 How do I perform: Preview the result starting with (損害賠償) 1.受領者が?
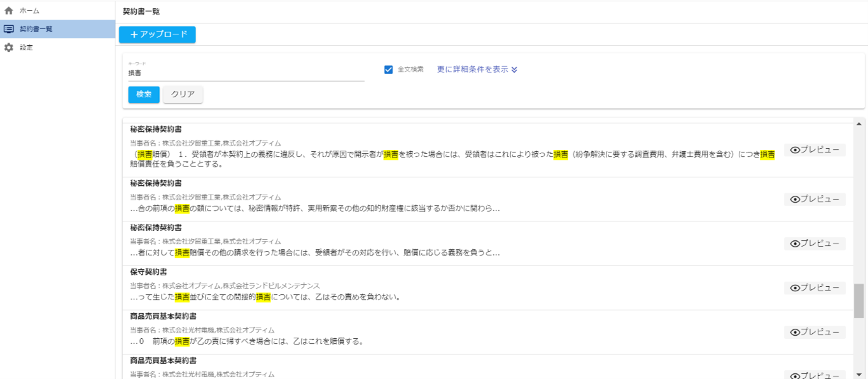click(815, 150)
